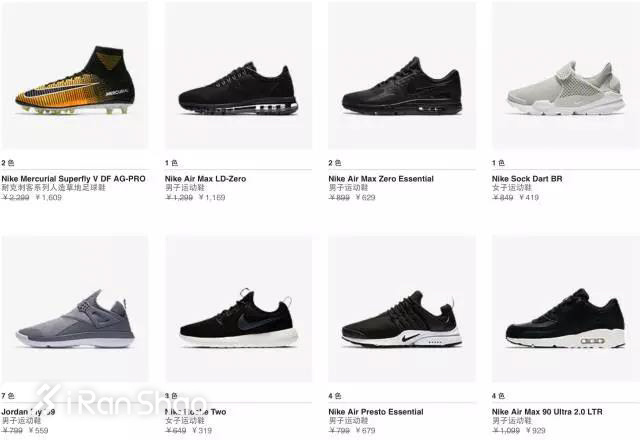Select the grey Jordan Fly 89 picture
This screenshot has height=440, width=640.
coord(75,309)
